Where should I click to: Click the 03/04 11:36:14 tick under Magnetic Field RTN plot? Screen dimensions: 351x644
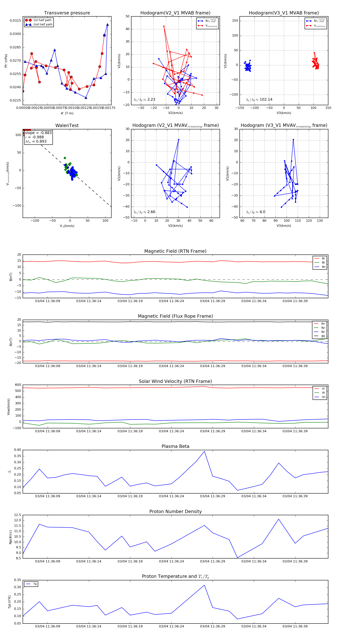coord(89,301)
